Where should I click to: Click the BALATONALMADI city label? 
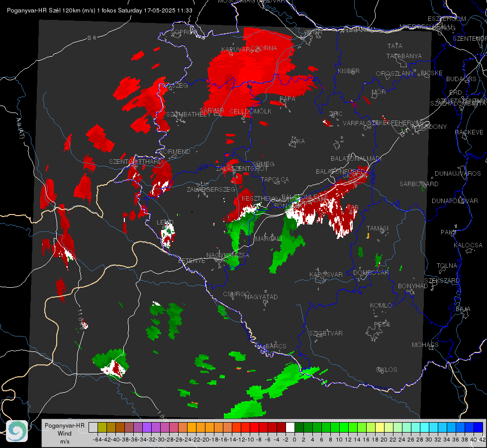pyautogui.click(x=356, y=159)
